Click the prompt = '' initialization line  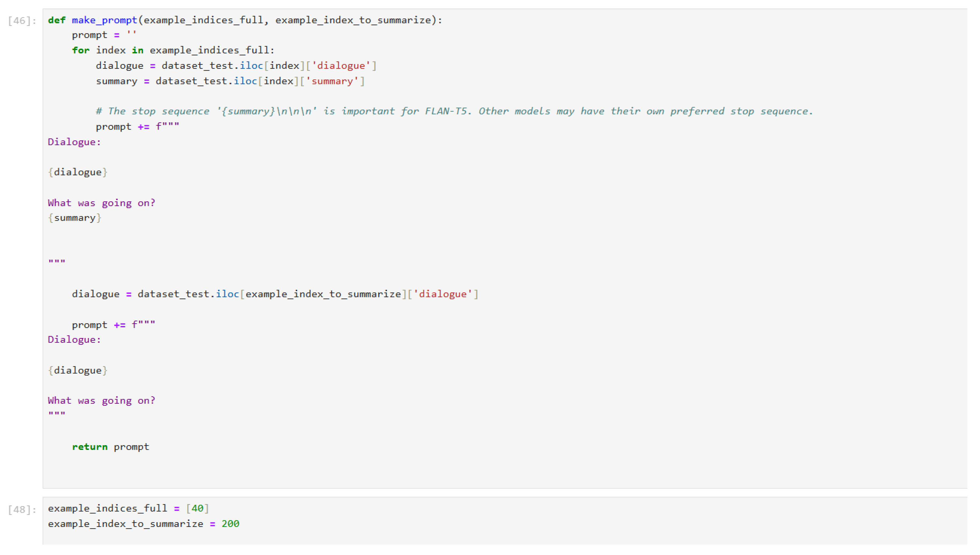tap(104, 35)
